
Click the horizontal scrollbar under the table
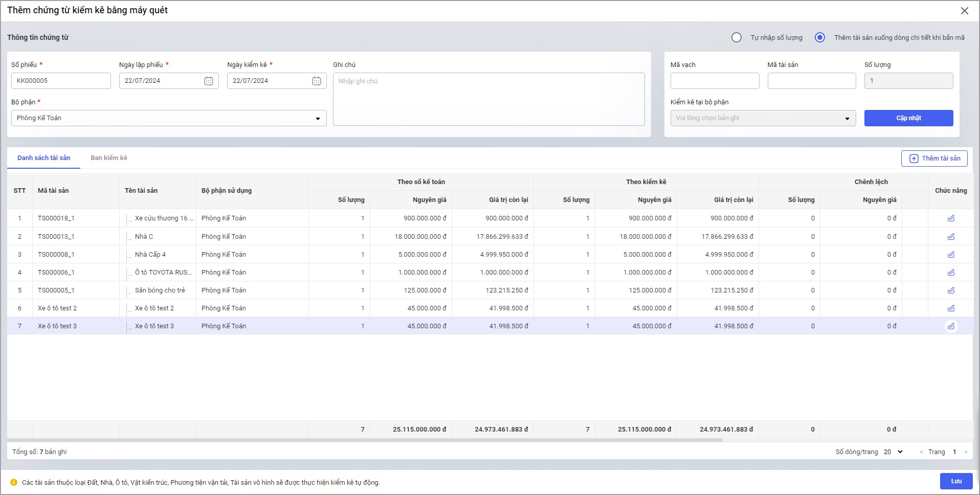pos(364,440)
